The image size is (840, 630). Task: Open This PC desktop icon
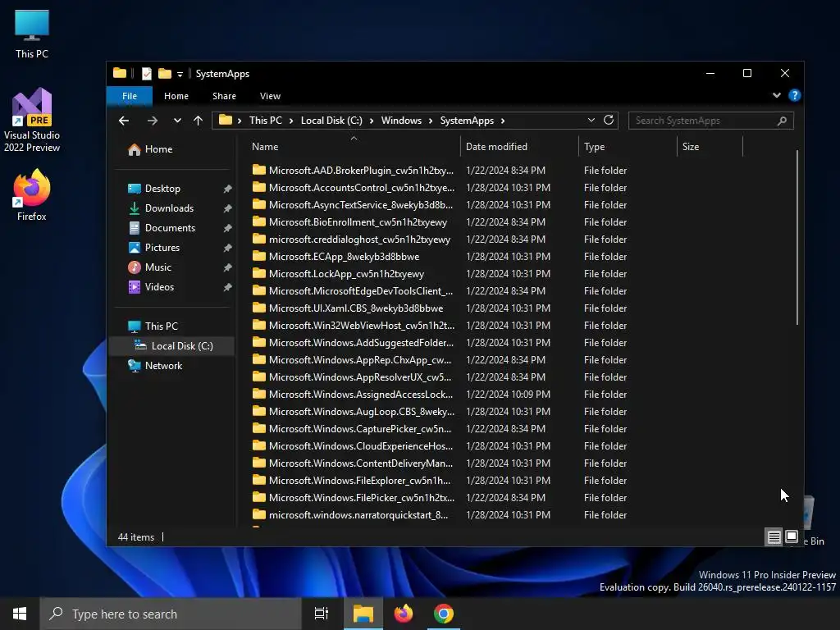pyautogui.click(x=32, y=34)
